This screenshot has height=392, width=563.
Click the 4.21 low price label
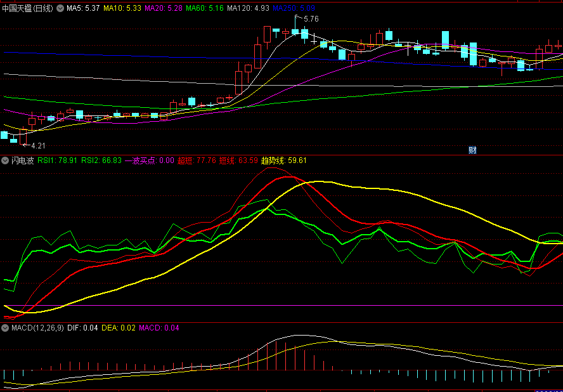coord(38,145)
